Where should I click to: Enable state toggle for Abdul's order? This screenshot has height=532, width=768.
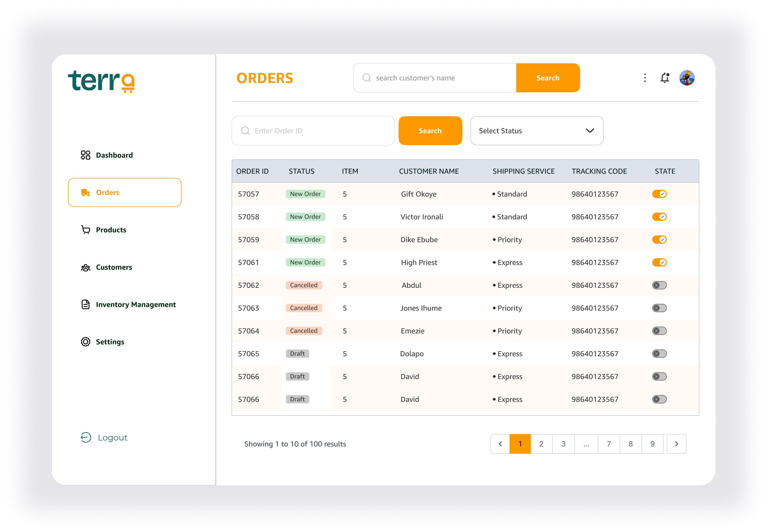point(659,285)
